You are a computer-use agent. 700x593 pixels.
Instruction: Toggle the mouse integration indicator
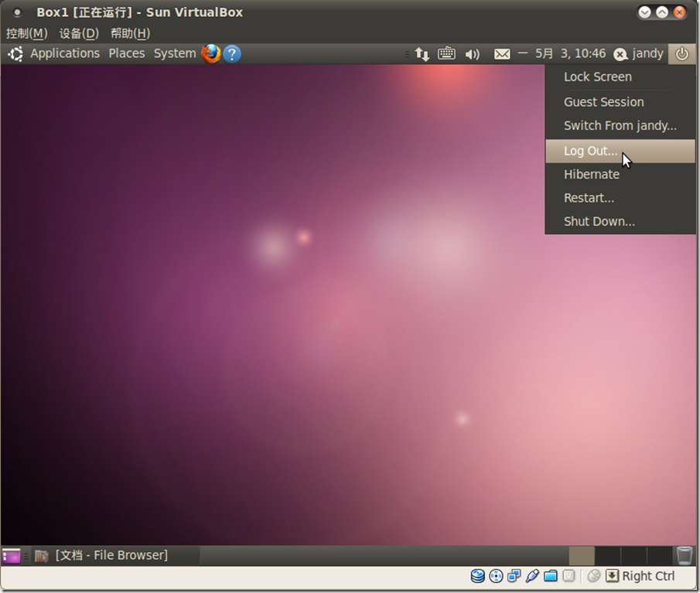tap(593, 576)
